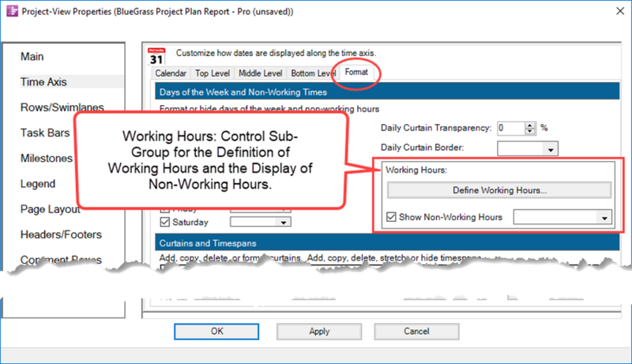Decrease Daily Curtain Transparency with down arrow

pos(530,131)
